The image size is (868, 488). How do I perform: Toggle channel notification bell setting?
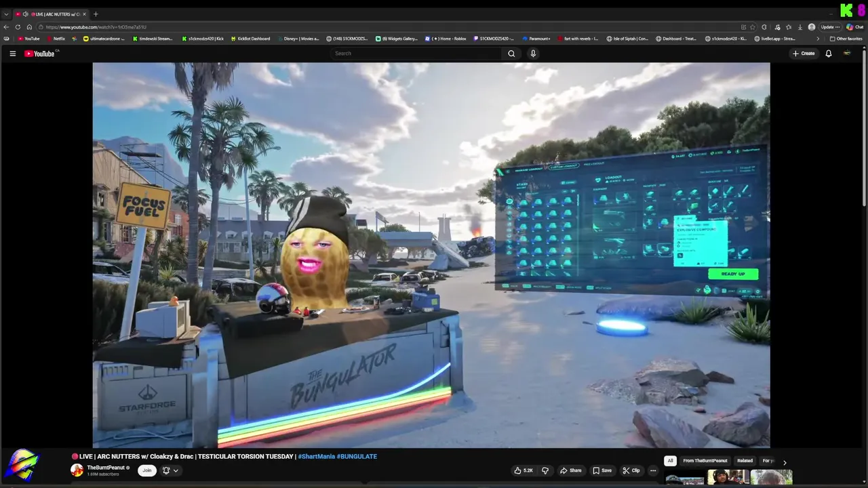coord(165,470)
